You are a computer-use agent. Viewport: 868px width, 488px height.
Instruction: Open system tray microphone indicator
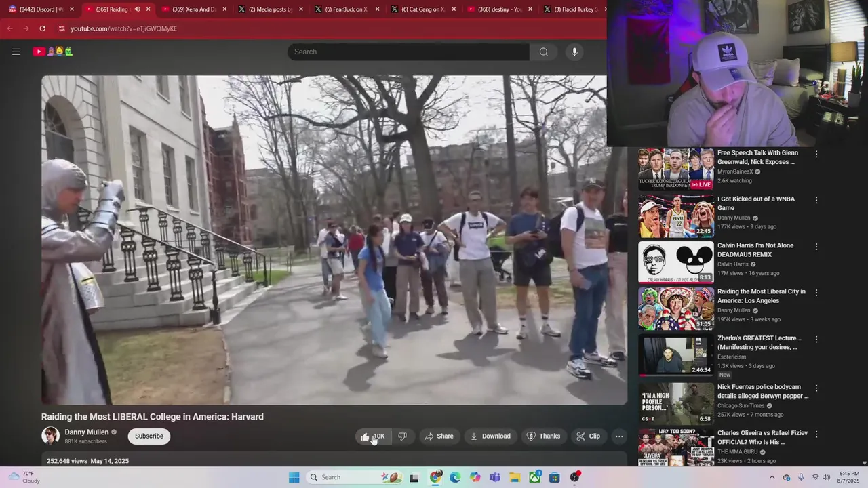click(x=801, y=477)
